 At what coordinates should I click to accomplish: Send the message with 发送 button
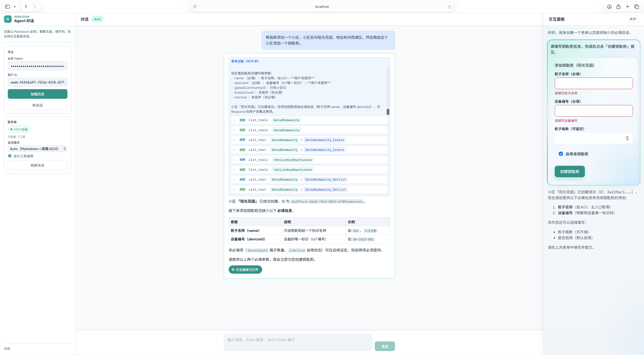pyautogui.click(x=385, y=346)
